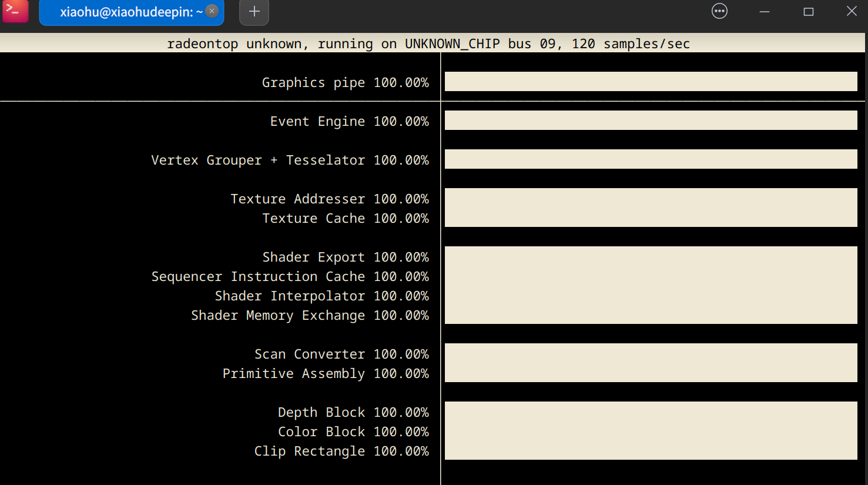The height and width of the screenshot is (485, 868).
Task: Open a new terminal tab
Action: tap(254, 12)
